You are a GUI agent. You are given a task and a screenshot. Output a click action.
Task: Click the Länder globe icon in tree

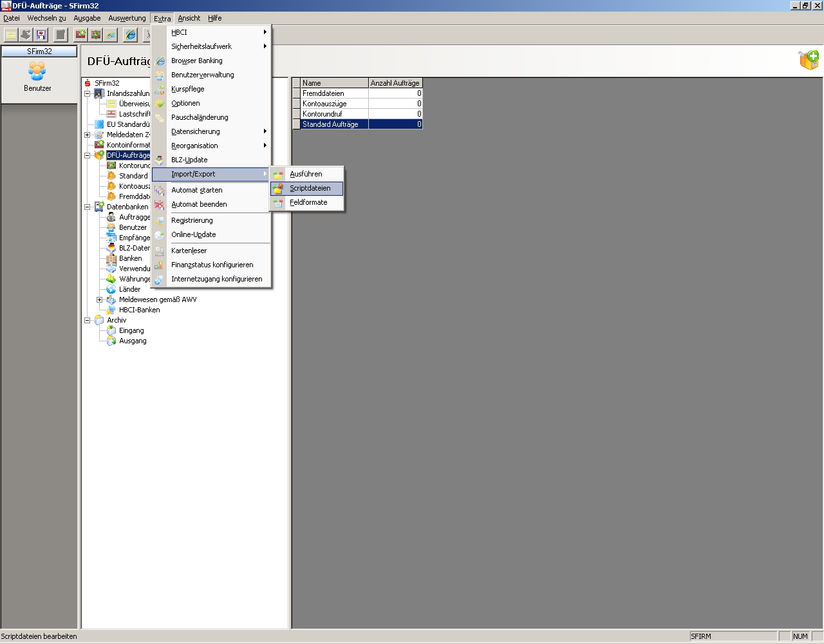click(111, 289)
